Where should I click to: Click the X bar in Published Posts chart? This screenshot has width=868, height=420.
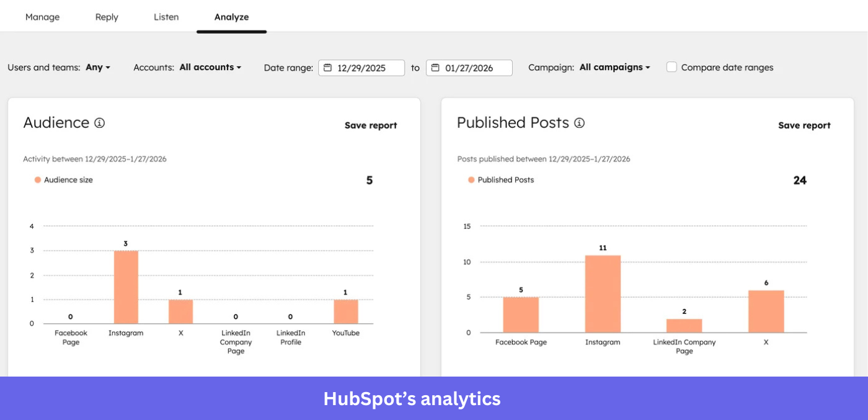766,311
